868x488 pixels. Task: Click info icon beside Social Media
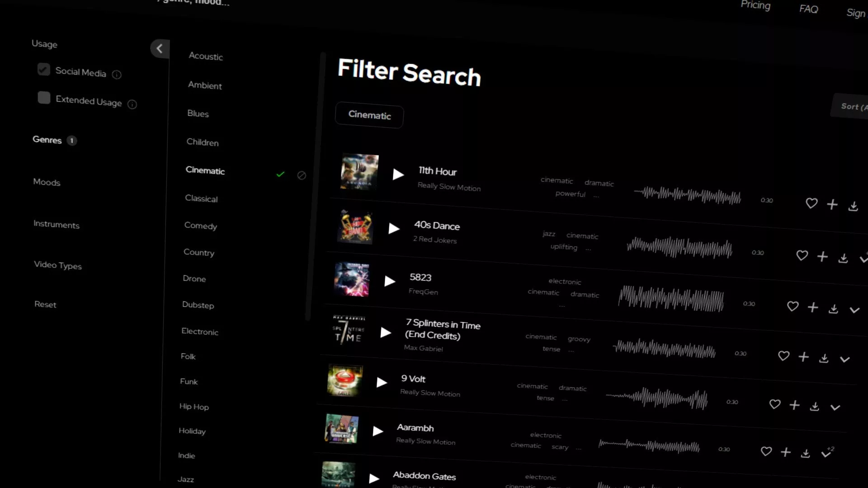[x=117, y=75]
